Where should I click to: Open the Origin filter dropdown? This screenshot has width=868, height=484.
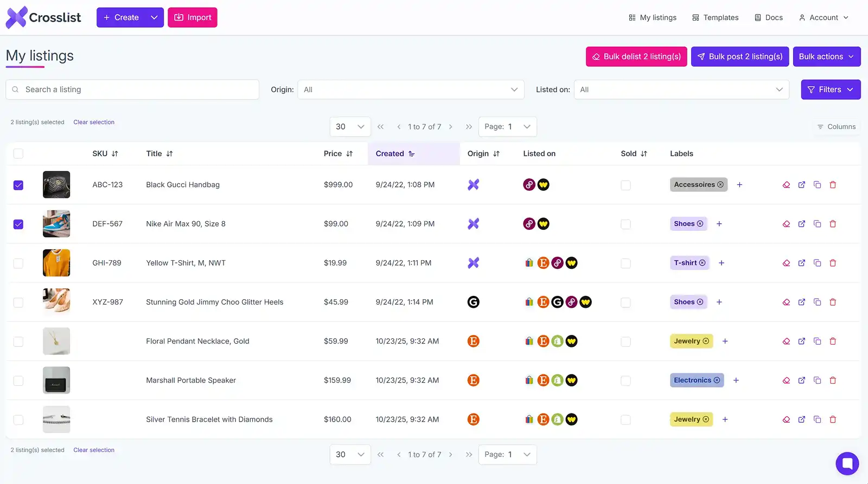point(411,89)
